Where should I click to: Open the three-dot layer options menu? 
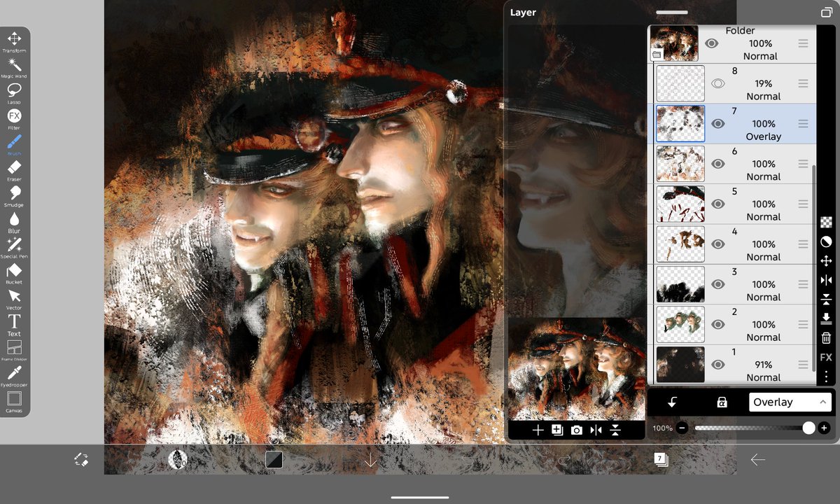(x=826, y=377)
